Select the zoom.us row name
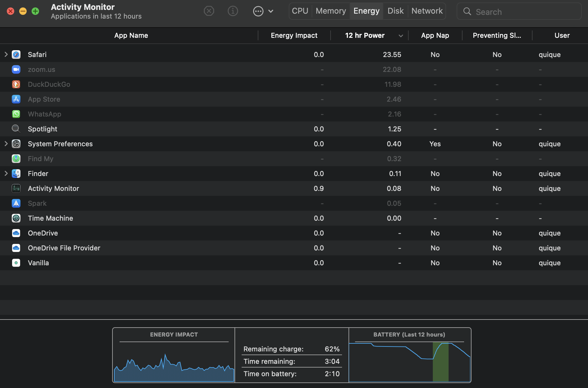Image resolution: width=588 pixels, height=388 pixels. (42, 69)
